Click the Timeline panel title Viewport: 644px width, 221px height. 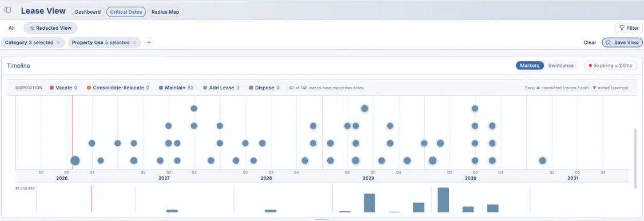pyautogui.click(x=18, y=66)
